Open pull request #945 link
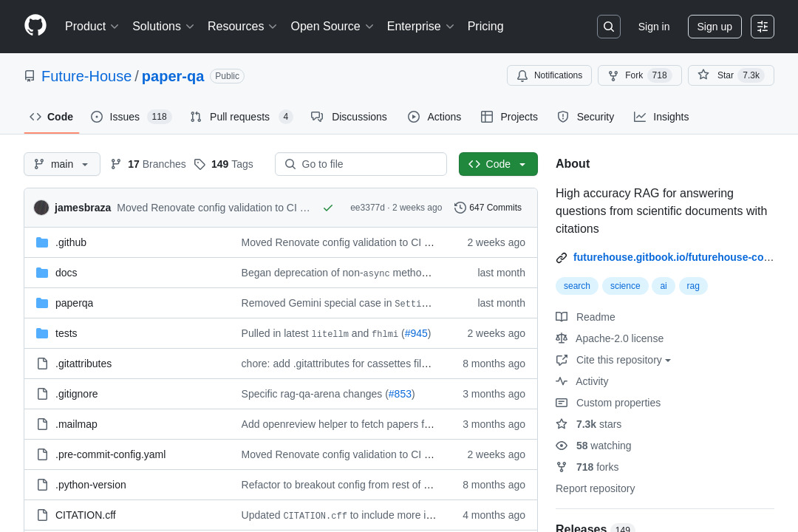The height and width of the screenshot is (532, 798). (x=416, y=333)
